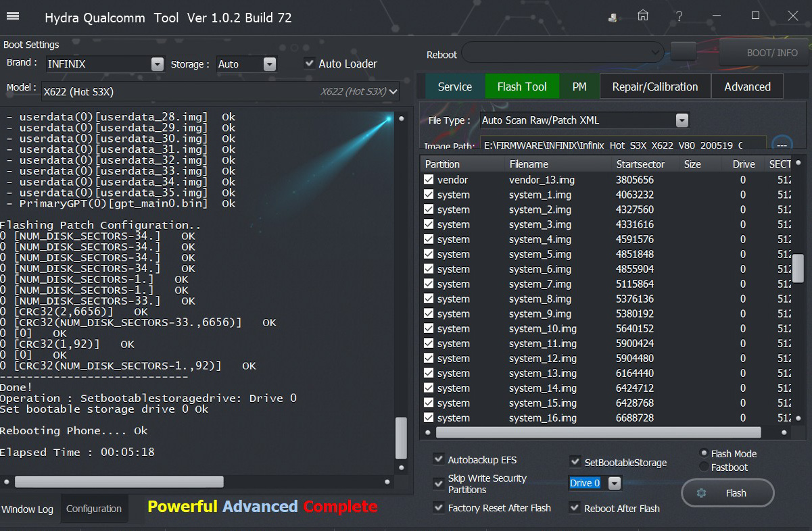The height and width of the screenshot is (531, 812).
Task: Click the home icon in title bar
Action: pos(643,16)
